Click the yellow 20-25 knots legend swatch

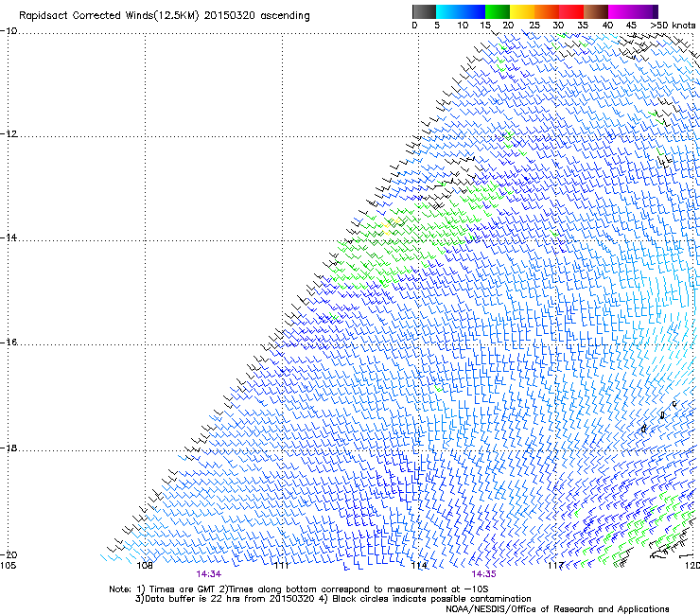(522, 11)
